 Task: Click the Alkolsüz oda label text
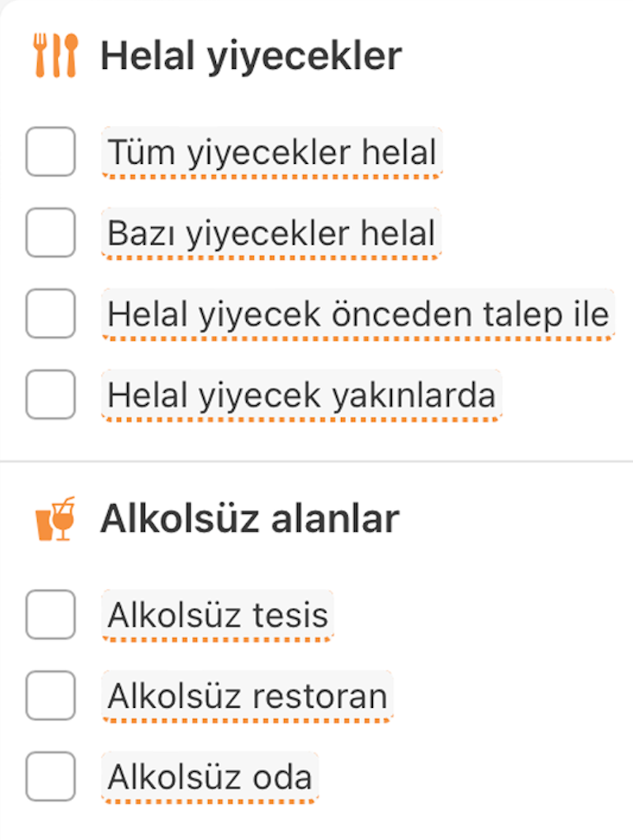pos(210,777)
